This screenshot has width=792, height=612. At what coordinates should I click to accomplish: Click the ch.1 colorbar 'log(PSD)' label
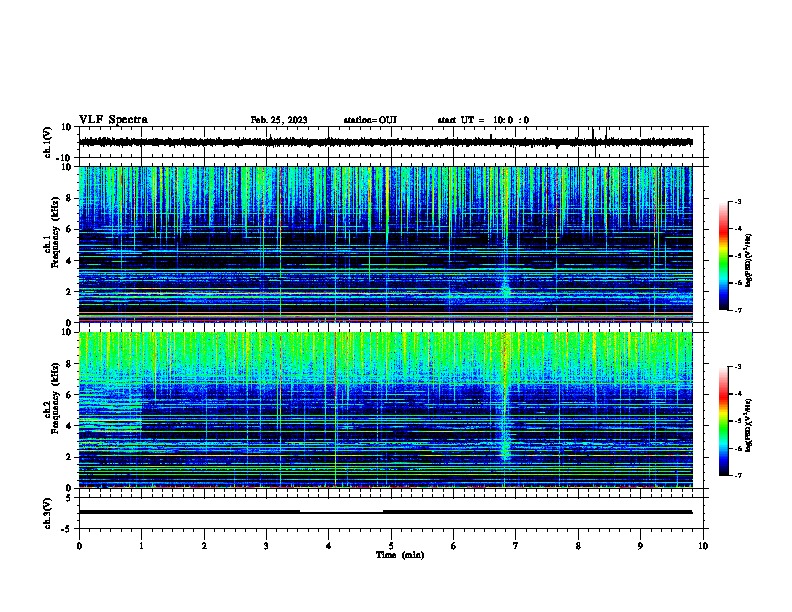pos(748,260)
